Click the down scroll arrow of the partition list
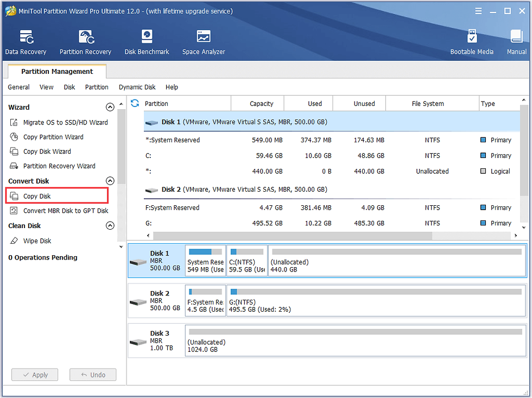The width and height of the screenshot is (532, 398). point(524,228)
